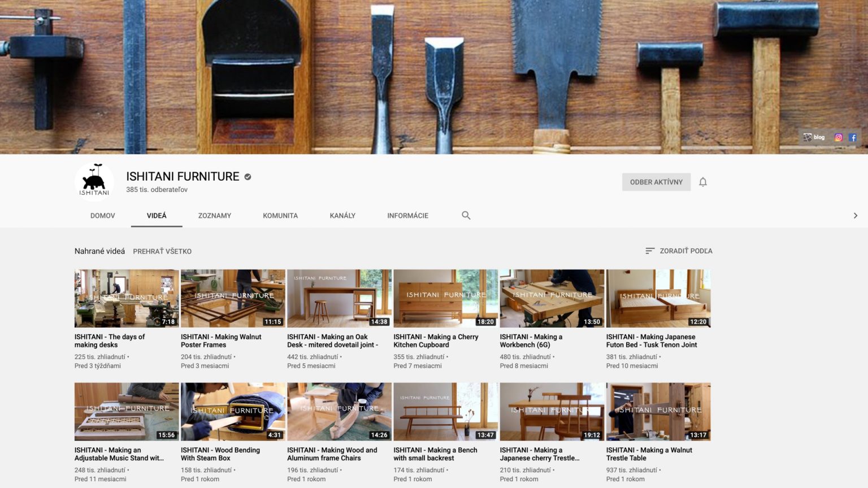The height and width of the screenshot is (488, 868).
Task: Click title ISHITANI - The days of making desks
Action: coord(110,341)
